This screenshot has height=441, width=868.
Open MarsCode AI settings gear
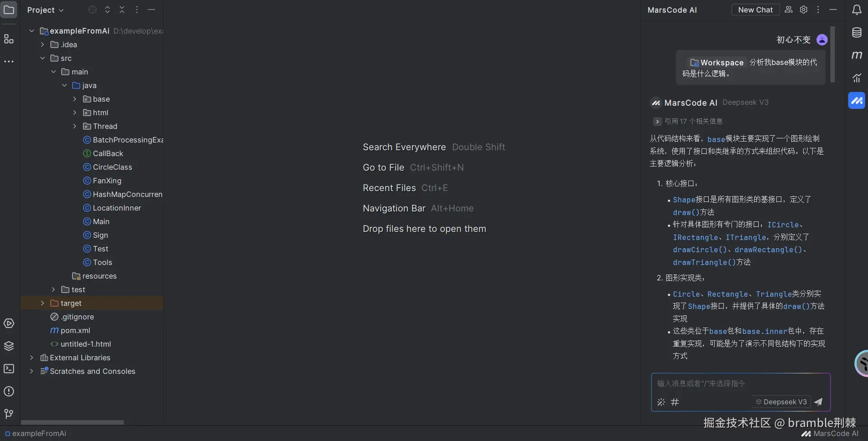point(804,10)
